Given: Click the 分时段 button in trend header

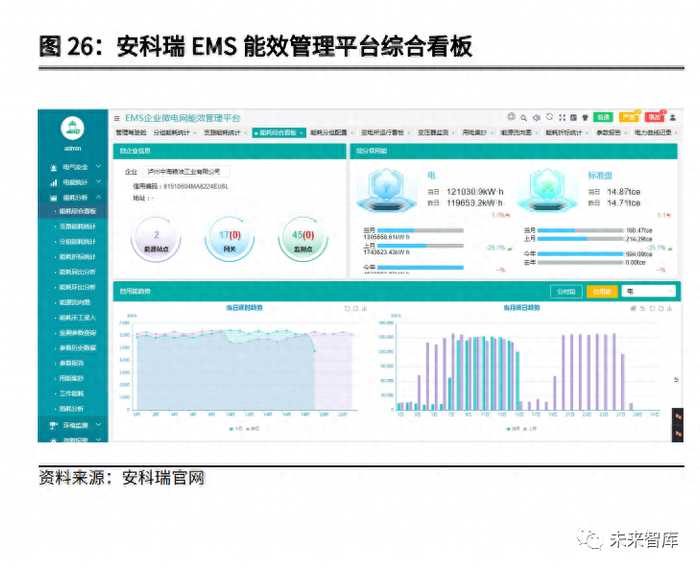Looking at the screenshot, I should coord(566,291).
